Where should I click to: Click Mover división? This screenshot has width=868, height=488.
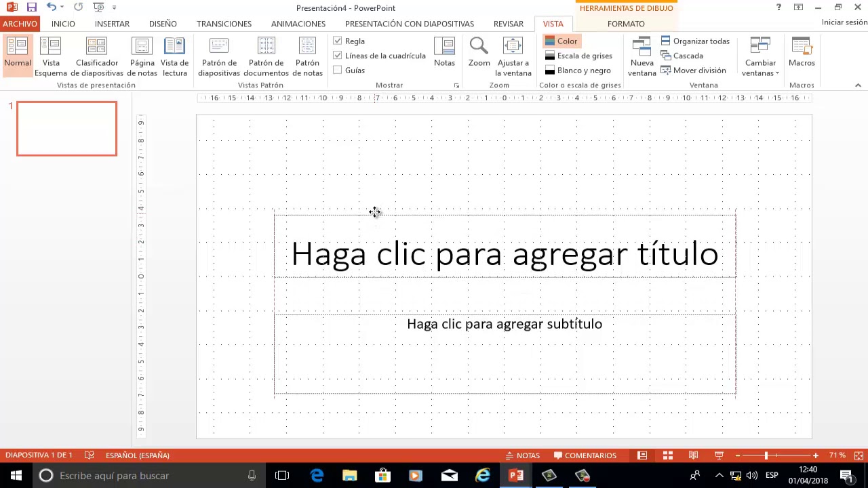pyautogui.click(x=693, y=70)
